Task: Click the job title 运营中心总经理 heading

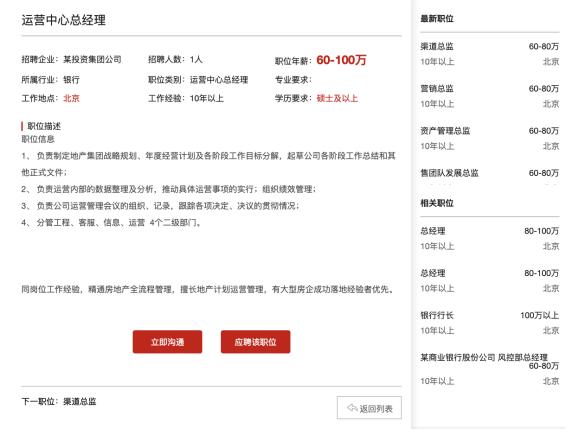Action: (x=63, y=20)
